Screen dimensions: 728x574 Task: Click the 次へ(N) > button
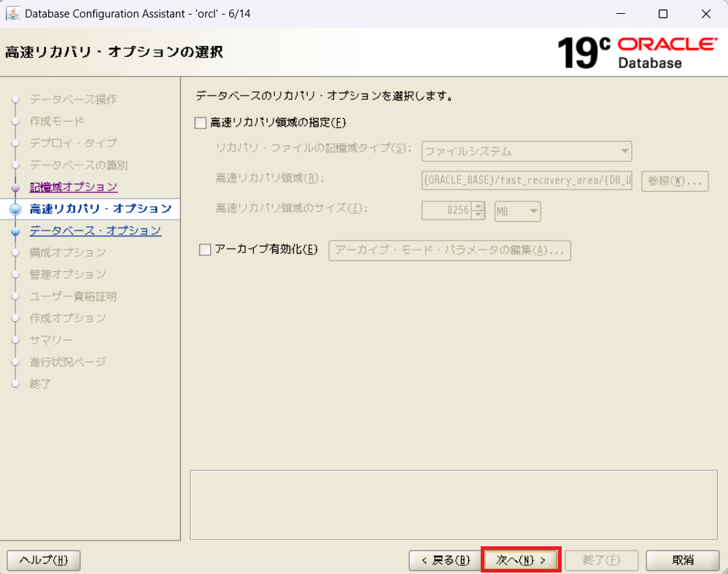[521, 560]
